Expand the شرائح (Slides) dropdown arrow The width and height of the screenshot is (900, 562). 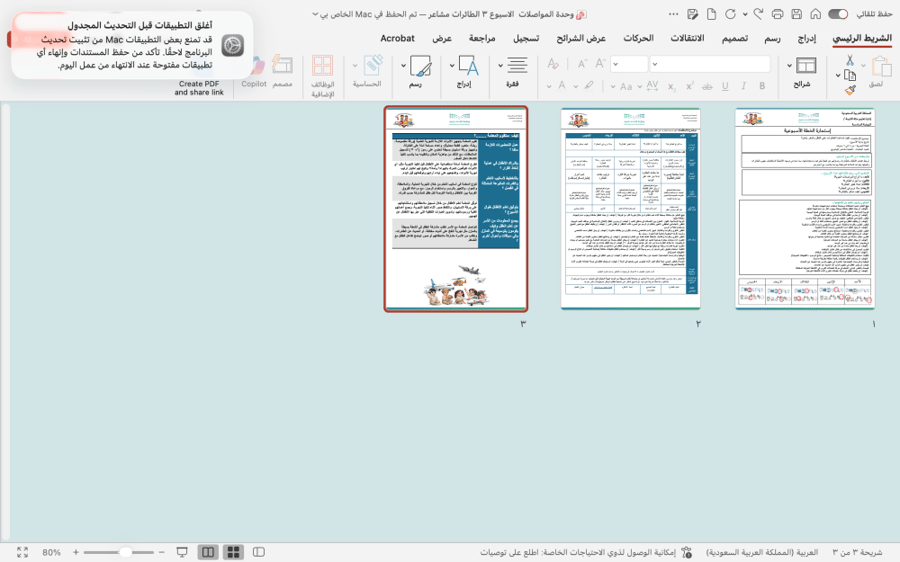[790, 65]
